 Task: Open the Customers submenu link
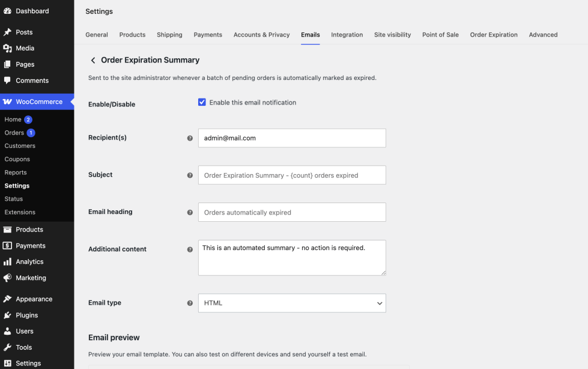tap(20, 145)
